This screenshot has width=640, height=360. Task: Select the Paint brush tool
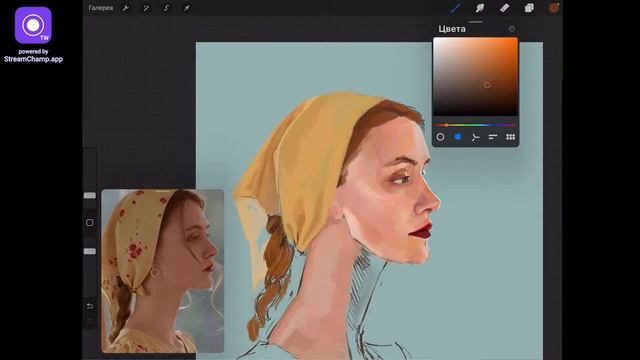click(455, 8)
